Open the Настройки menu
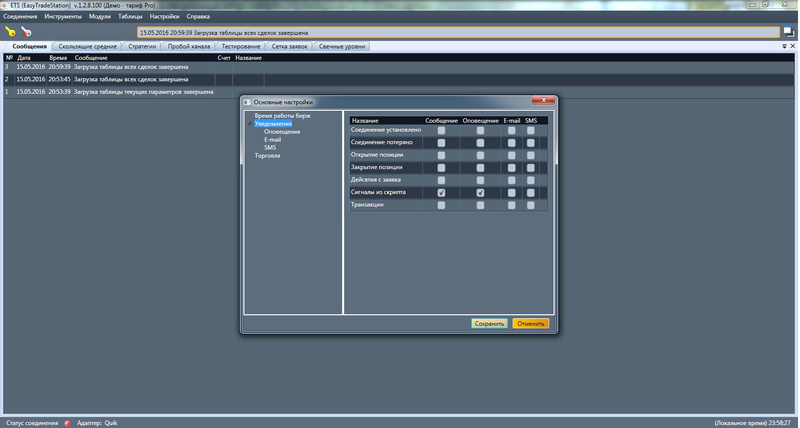The height and width of the screenshot is (428, 800). point(164,17)
